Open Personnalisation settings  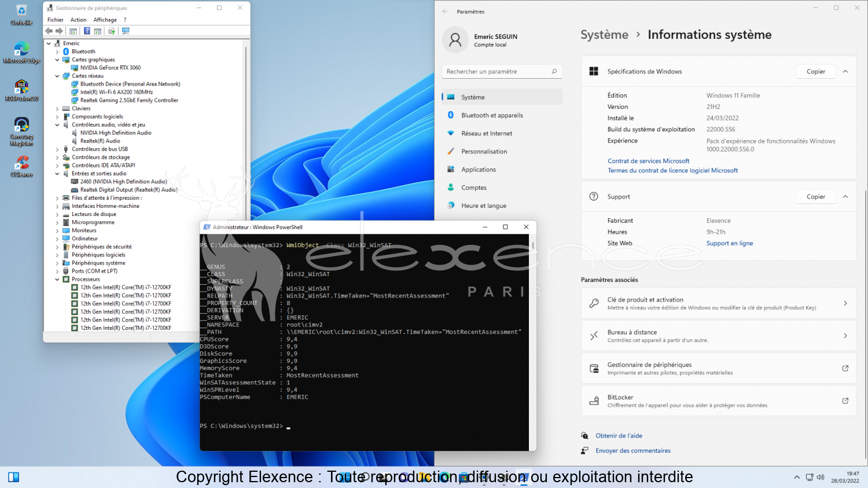502,151
